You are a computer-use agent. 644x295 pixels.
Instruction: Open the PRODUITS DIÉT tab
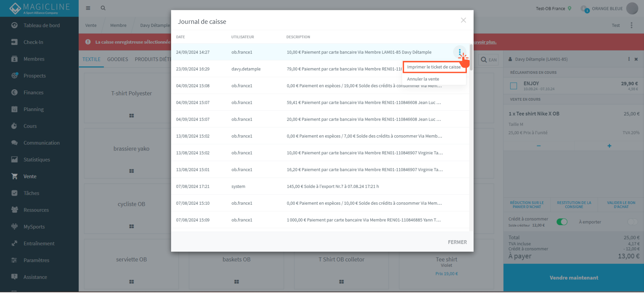point(153,59)
